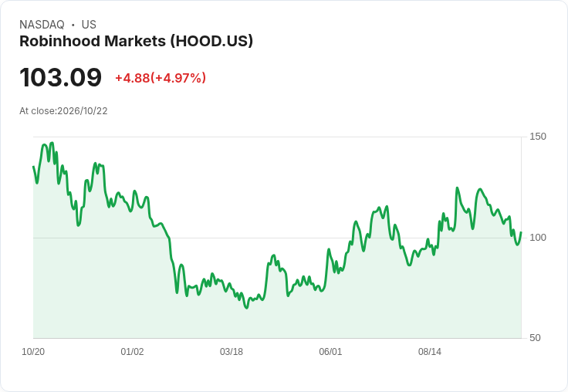Image resolution: width=568 pixels, height=392 pixels.
Task: Click the 50 y-axis label
Action: point(535,338)
